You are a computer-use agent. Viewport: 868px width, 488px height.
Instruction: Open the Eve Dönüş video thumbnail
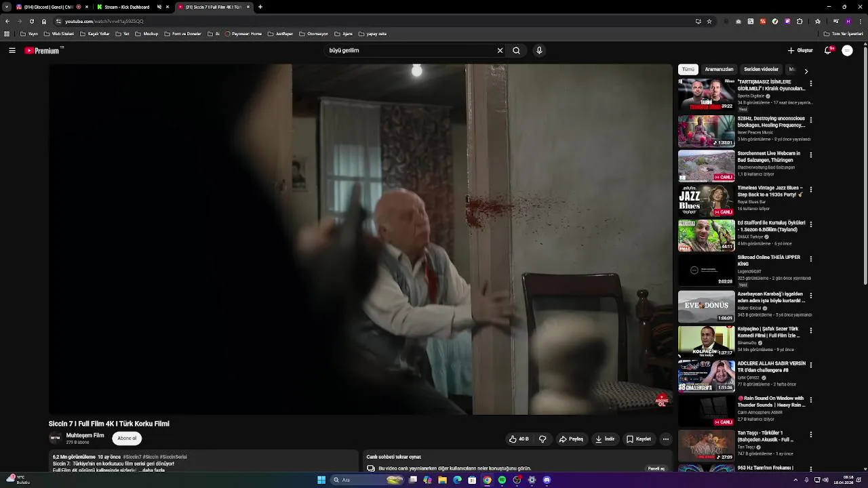(x=706, y=306)
